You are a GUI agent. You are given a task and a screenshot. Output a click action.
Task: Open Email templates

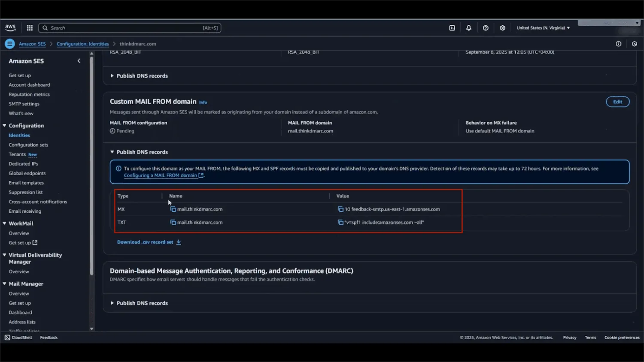point(26,183)
